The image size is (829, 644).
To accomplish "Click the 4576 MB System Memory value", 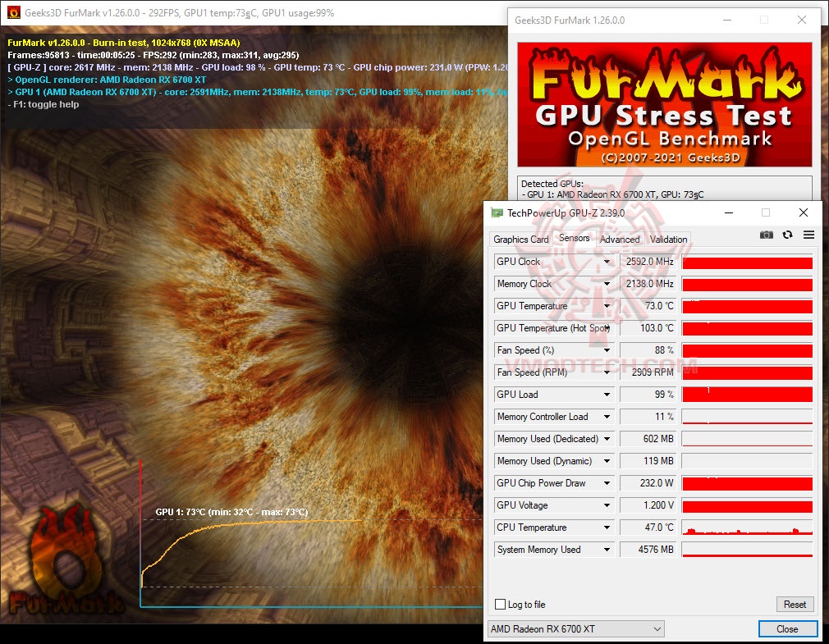I will pos(648,550).
